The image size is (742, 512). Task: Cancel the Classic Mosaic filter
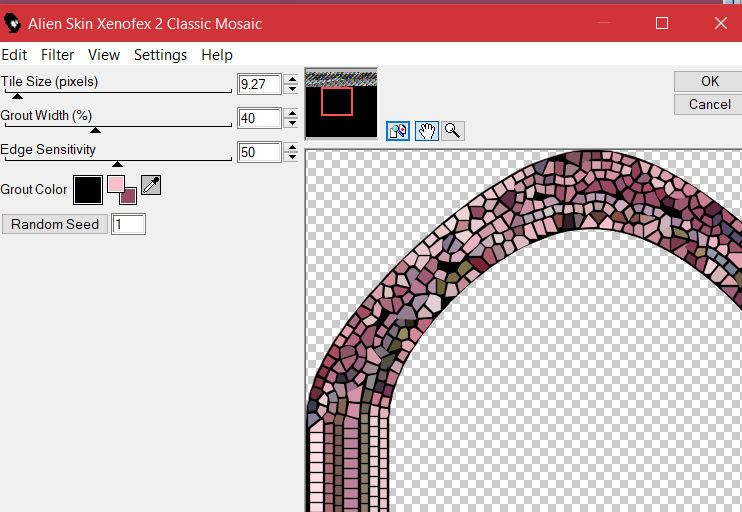[x=708, y=104]
